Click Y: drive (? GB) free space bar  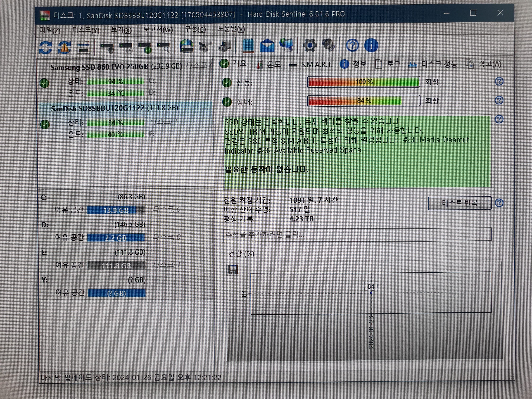(x=117, y=293)
